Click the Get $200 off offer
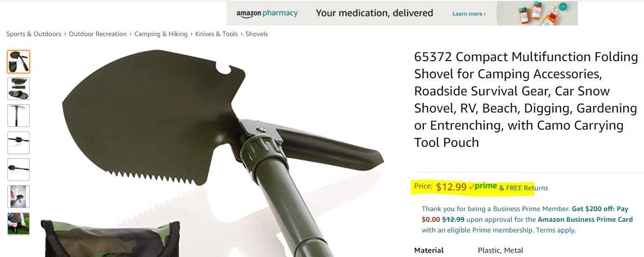644x257 pixels. tap(594, 209)
